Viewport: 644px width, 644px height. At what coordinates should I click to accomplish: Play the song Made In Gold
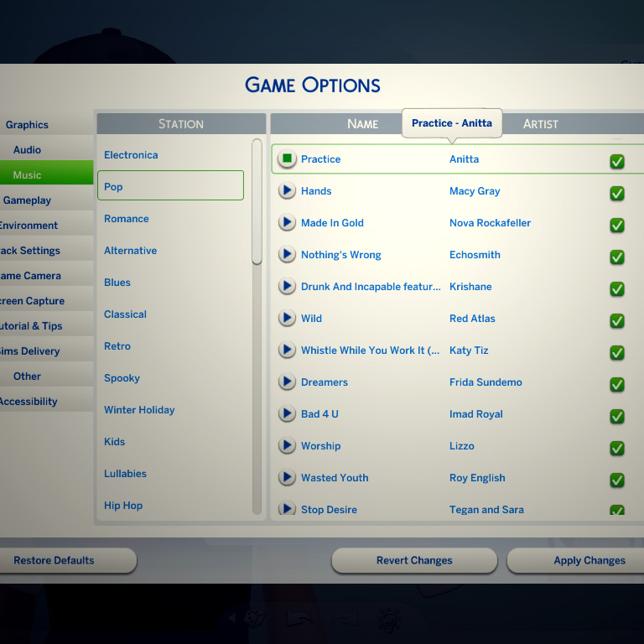click(x=287, y=222)
